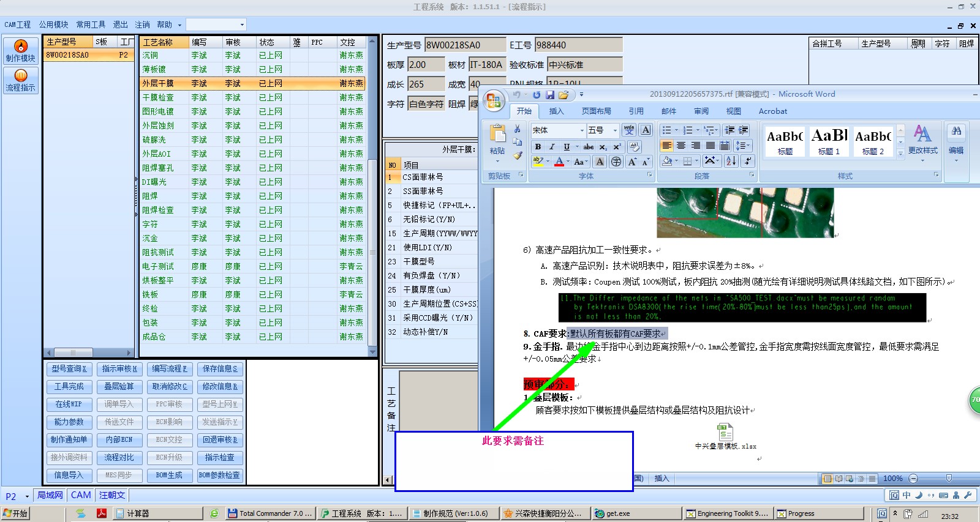Click the Sort A-Z icon
This screenshot has height=522, width=980.
731,161
